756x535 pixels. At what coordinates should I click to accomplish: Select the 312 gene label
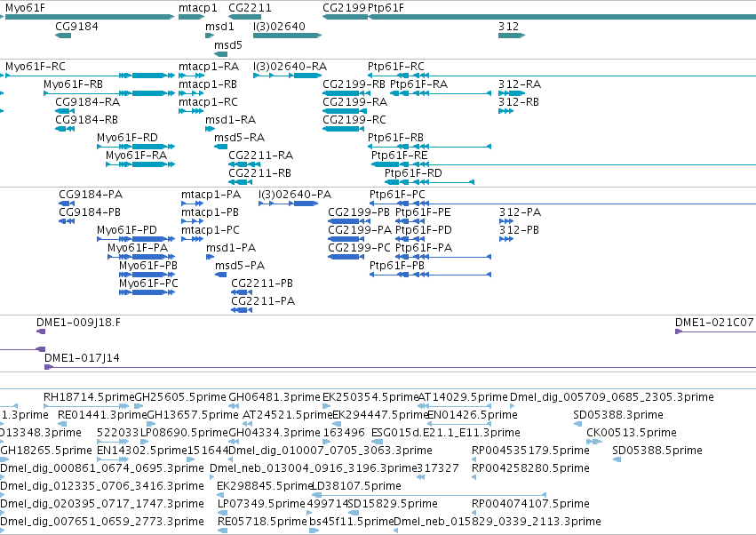pos(509,26)
